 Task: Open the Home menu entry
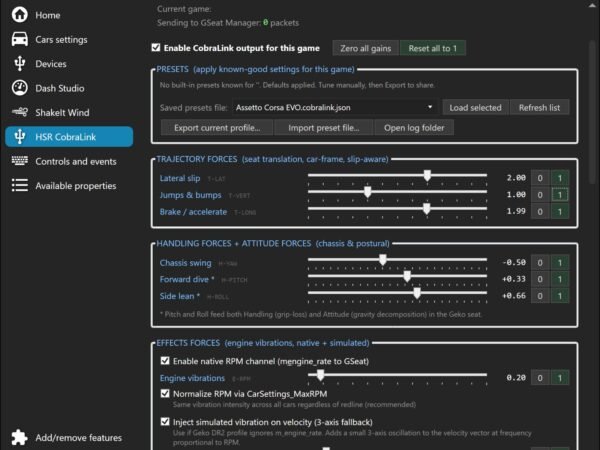click(x=48, y=15)
